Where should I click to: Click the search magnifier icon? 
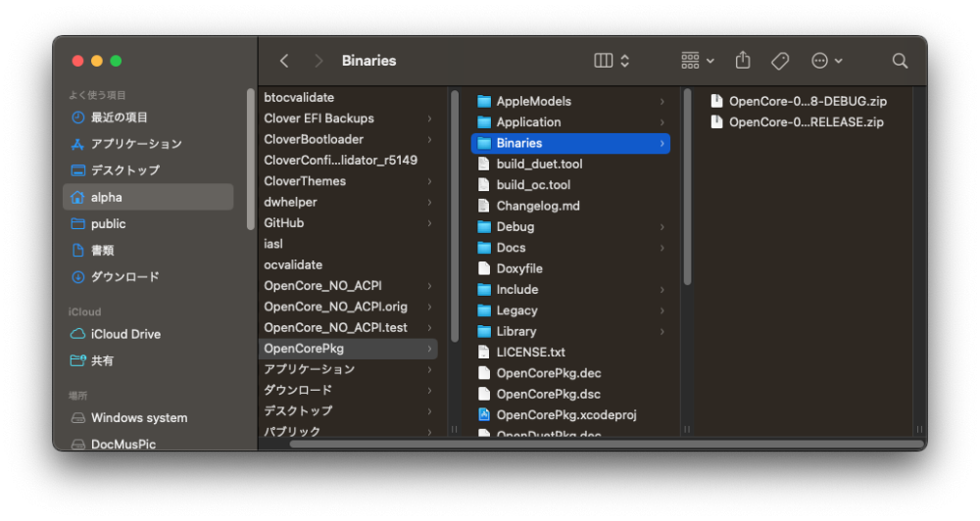coord(900,61)
